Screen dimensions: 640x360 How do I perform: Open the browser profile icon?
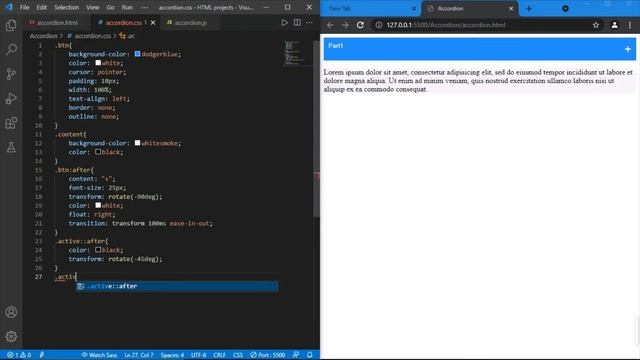[x=614, y=25]
